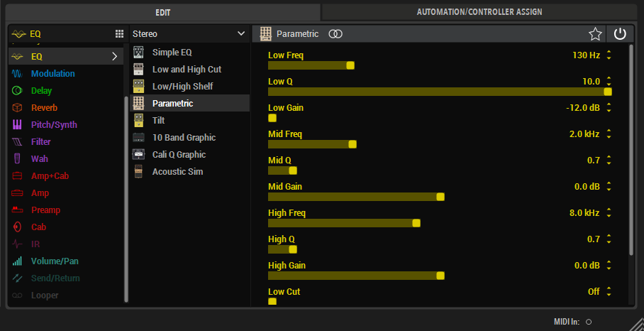Screen dimensions: 644x331
Task: Click the Cab speaker icon
Action: tap(18, 227)
